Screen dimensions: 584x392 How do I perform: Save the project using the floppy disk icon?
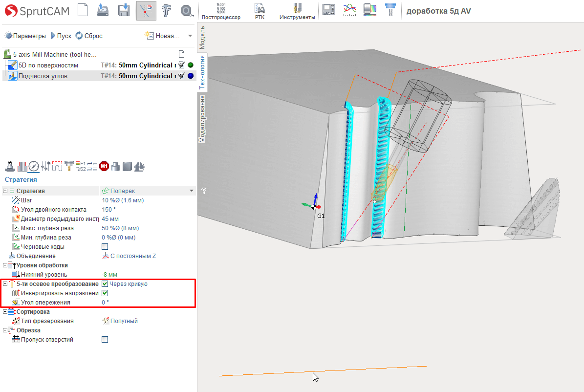(x=124, y=10)
